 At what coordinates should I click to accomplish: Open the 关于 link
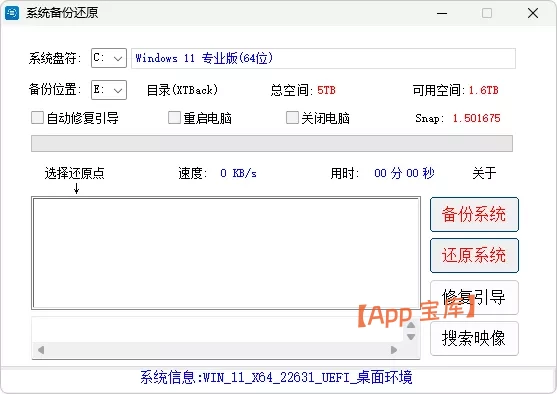click(x=484, y=173)
